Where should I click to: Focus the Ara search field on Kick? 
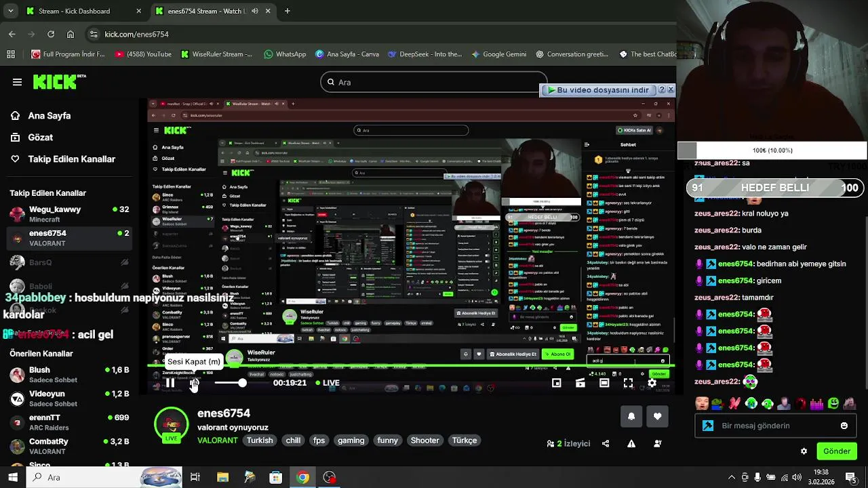point(434,82)
